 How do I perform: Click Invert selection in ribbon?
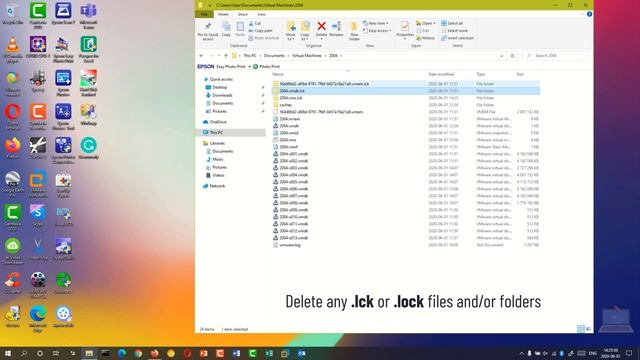click(457, 38)
